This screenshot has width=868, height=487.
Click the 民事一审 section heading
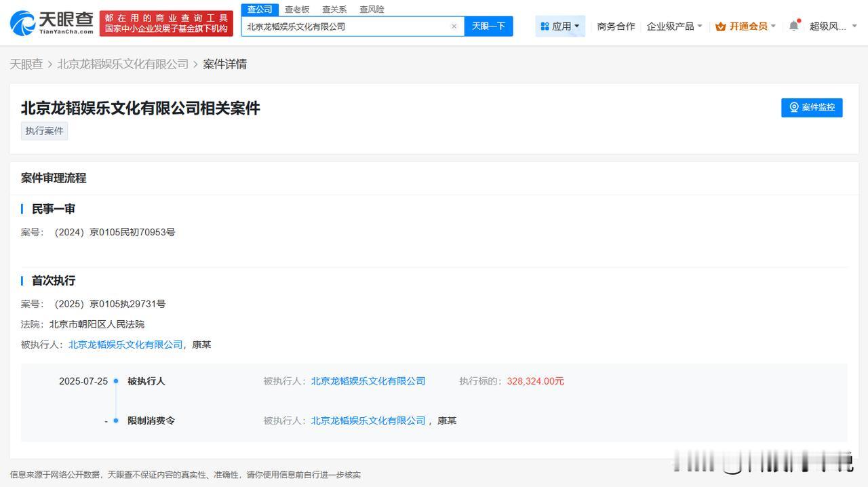click(x=54, y=209)
